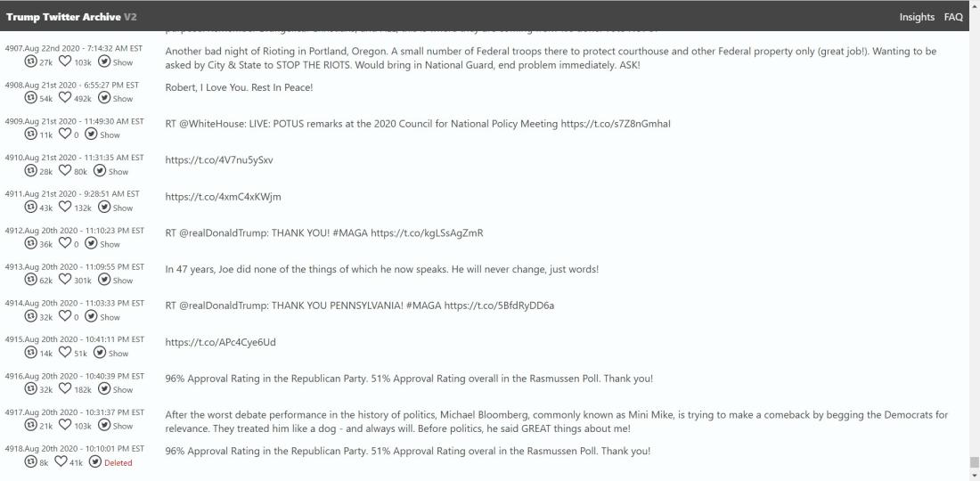Viewport: 980px width, 481px height.
Task: Click the heart icon on tweet 4911
Action: (x=65, y=207)
